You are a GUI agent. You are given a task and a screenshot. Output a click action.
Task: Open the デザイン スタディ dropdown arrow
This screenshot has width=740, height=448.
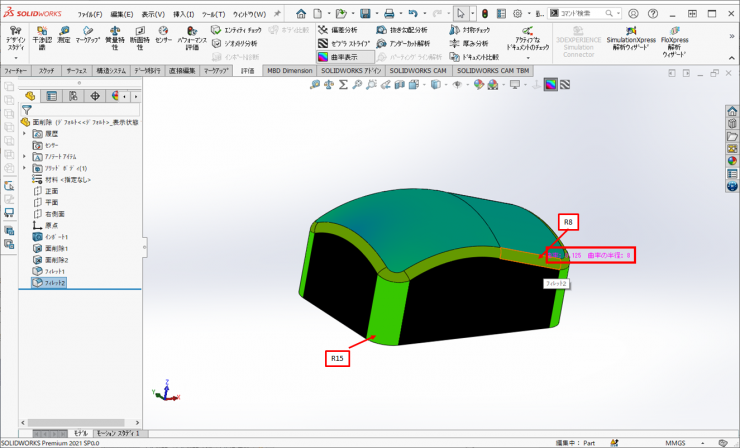tap(15, 59)
